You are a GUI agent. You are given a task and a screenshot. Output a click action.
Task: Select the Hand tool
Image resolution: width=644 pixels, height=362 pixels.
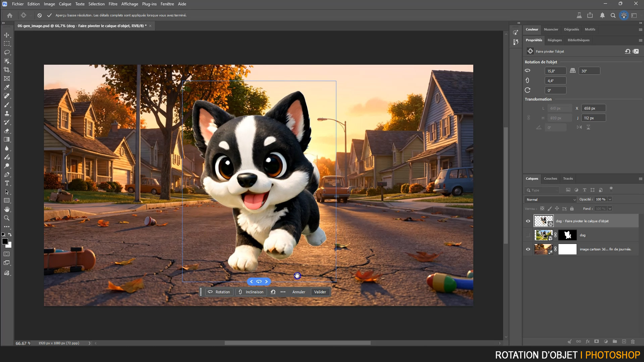pyautogui.click(x=6, y=209)
